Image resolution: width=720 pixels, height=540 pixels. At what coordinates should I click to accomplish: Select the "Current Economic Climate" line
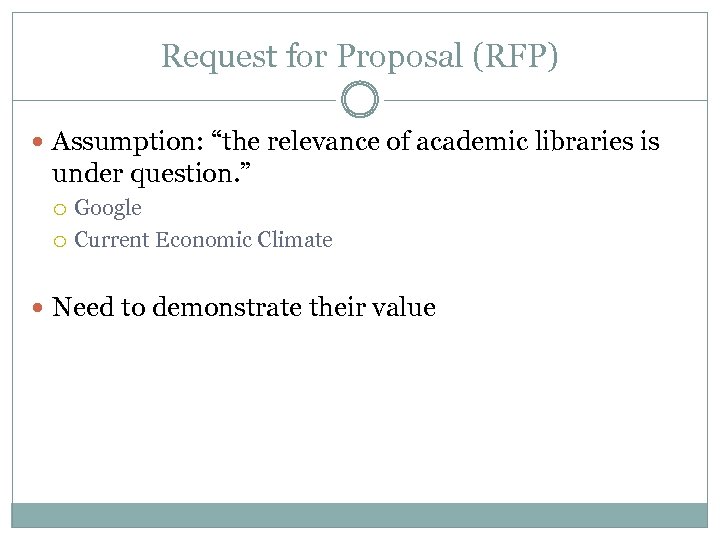click(203, 240)
